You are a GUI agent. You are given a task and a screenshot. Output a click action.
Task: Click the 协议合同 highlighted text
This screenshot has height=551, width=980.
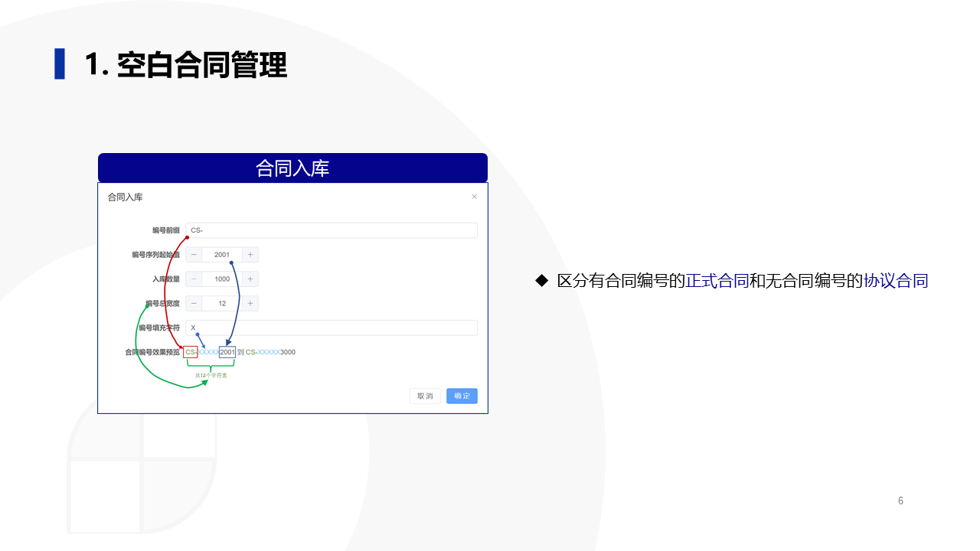pos(897,281)
